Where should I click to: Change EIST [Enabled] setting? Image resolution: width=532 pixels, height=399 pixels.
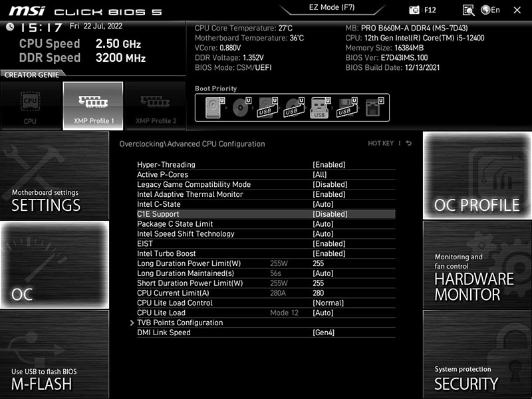[x=329, y=243]
